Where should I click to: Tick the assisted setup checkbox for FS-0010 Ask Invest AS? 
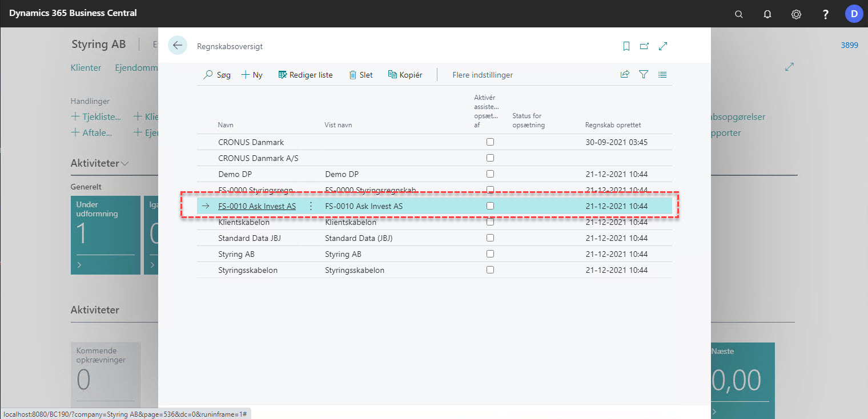[490, 206]
